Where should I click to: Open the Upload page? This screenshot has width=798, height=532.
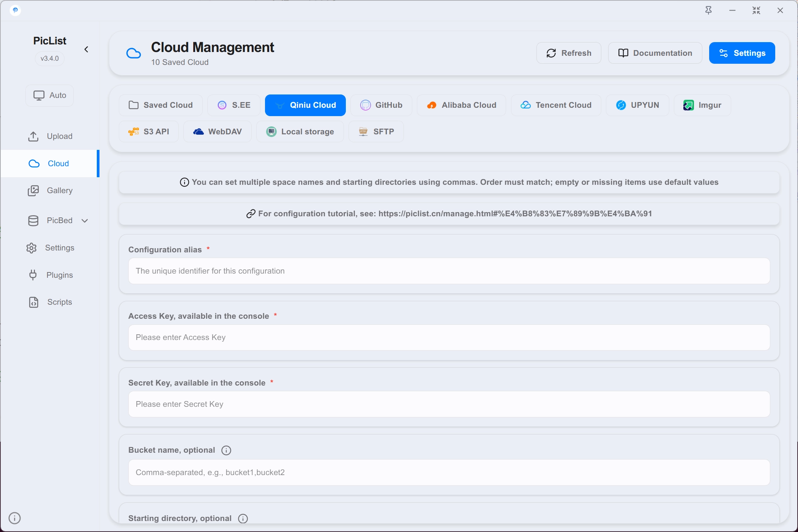click(x=50, y=136)
